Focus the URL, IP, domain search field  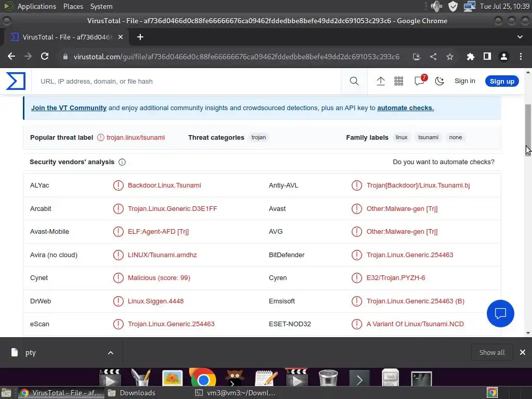187,81
